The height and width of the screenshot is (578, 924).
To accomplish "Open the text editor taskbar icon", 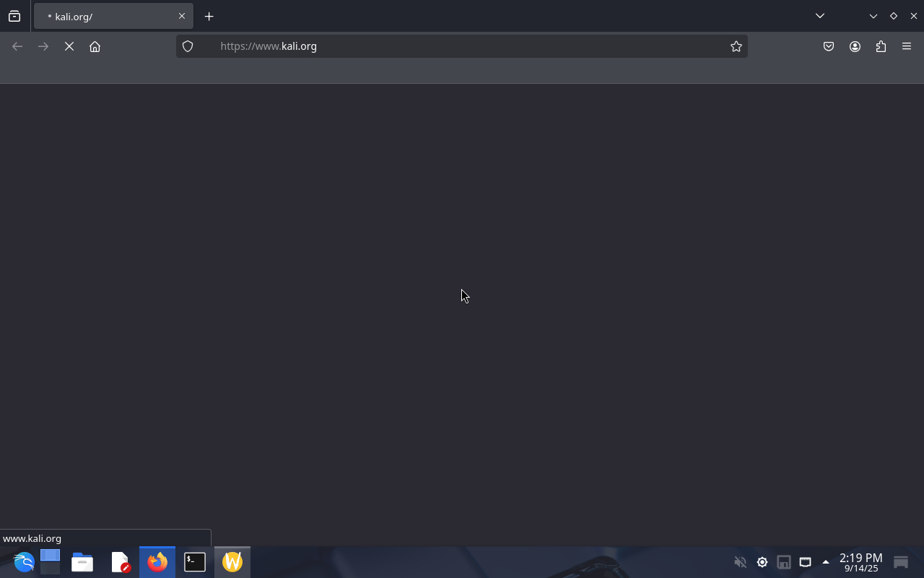I will click(x=121, y=561).
